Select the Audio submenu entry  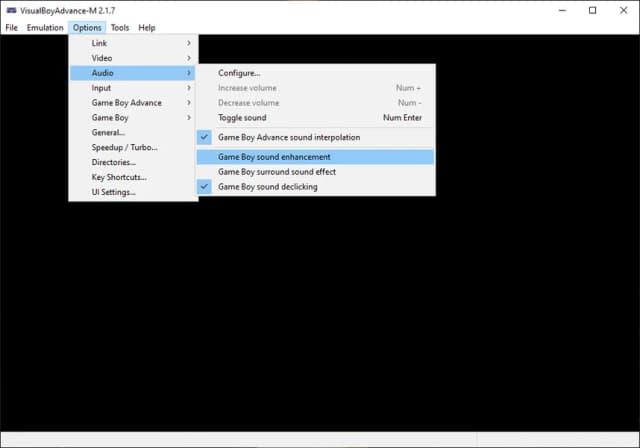pyautogui.click(x=133, y=73)
